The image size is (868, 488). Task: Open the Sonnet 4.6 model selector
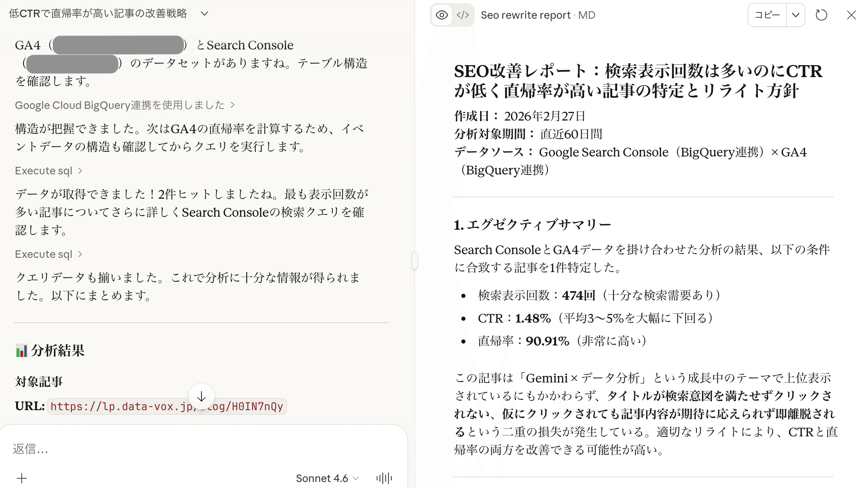[327, 478]
